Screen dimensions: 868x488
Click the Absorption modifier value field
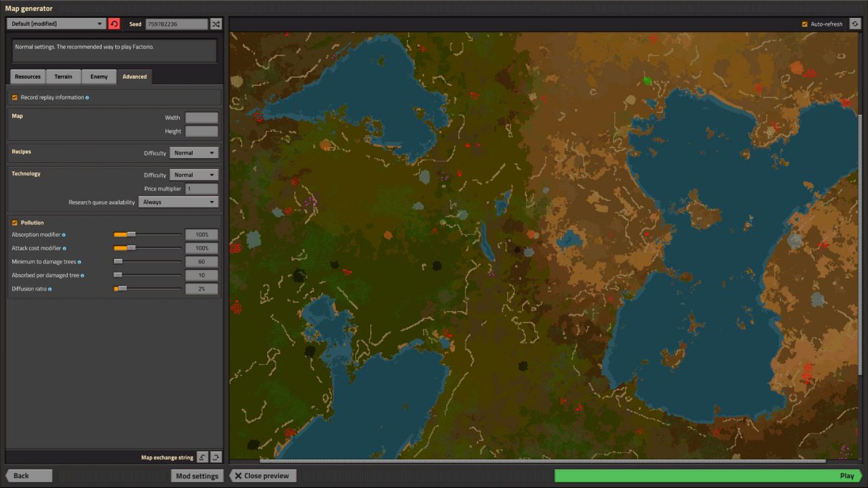pos(201,235)
